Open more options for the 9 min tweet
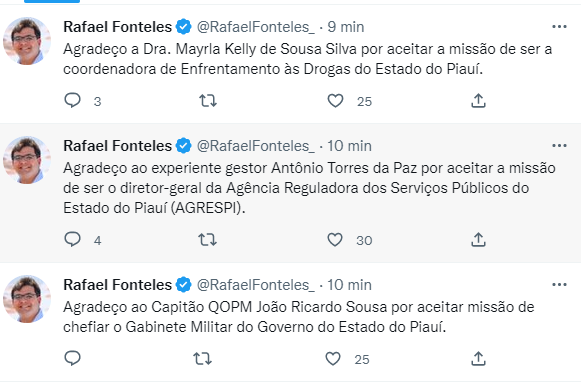Viewport: 581px width, 386px height. click(559, 27)
